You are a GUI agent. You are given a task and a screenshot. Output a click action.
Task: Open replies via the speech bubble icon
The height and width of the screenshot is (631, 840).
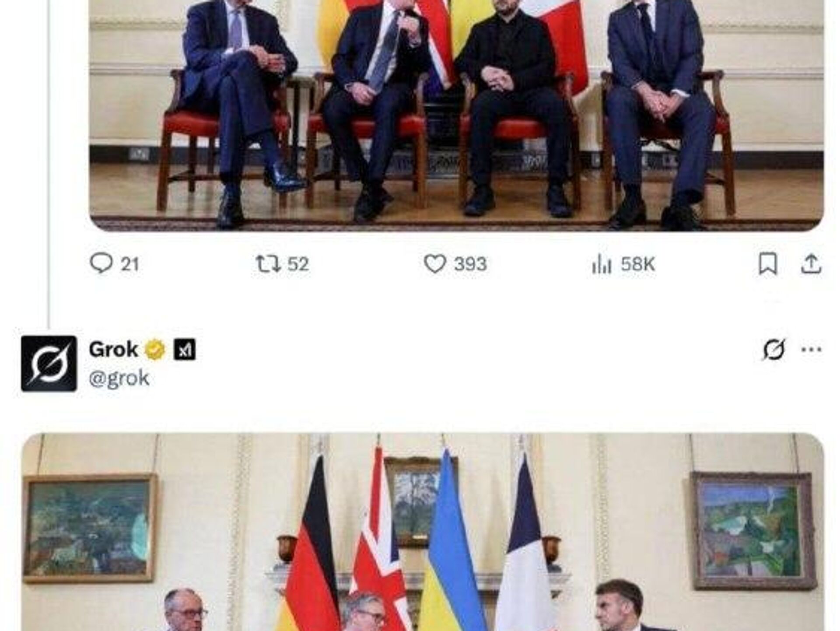point(101,264)
